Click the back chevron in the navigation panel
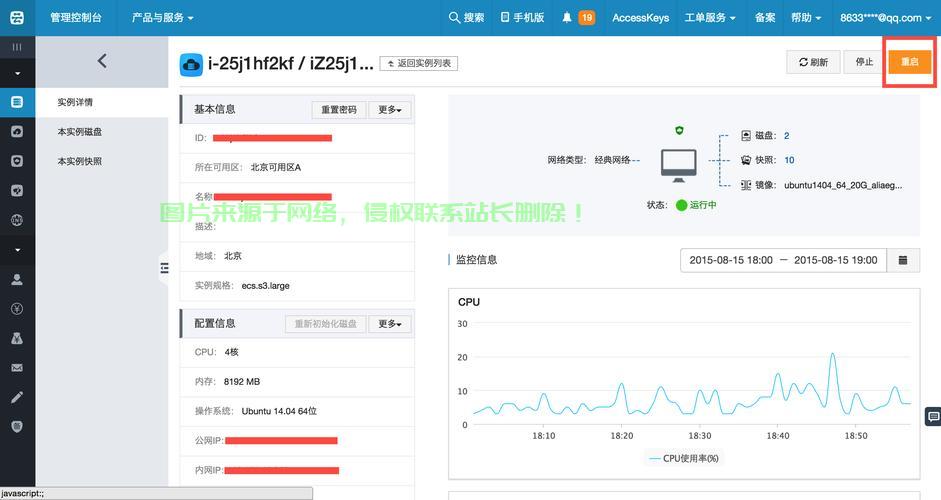Screen dimensions: 941x500 click(x=102, y=61)
